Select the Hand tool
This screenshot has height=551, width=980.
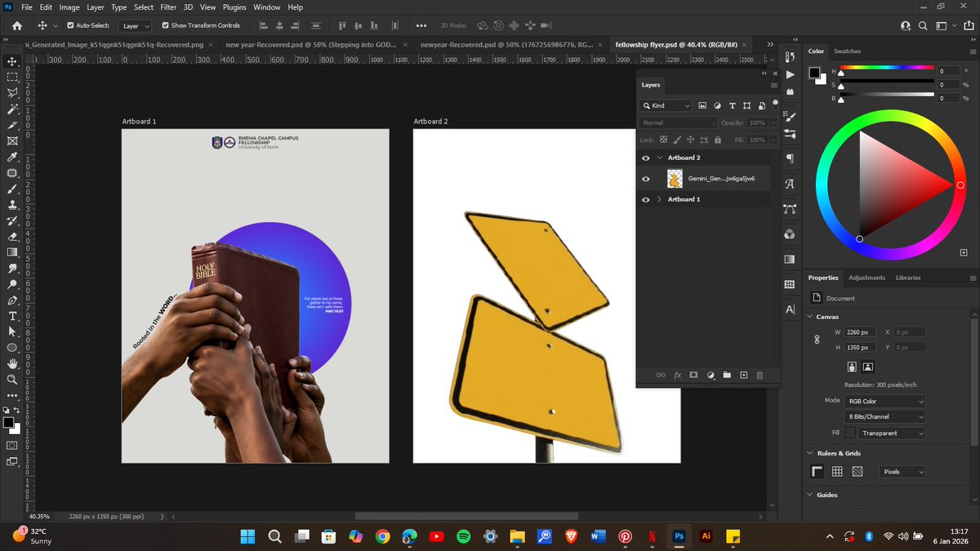pos(12,363)
